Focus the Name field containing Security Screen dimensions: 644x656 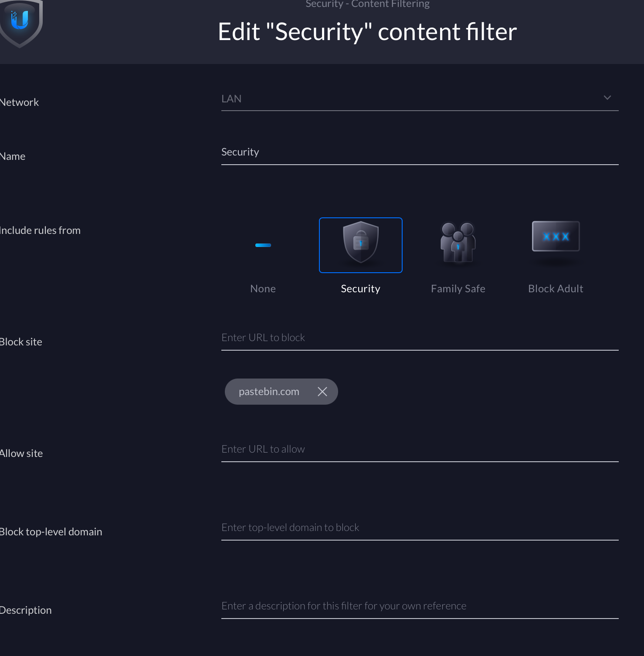coord(419,152)
